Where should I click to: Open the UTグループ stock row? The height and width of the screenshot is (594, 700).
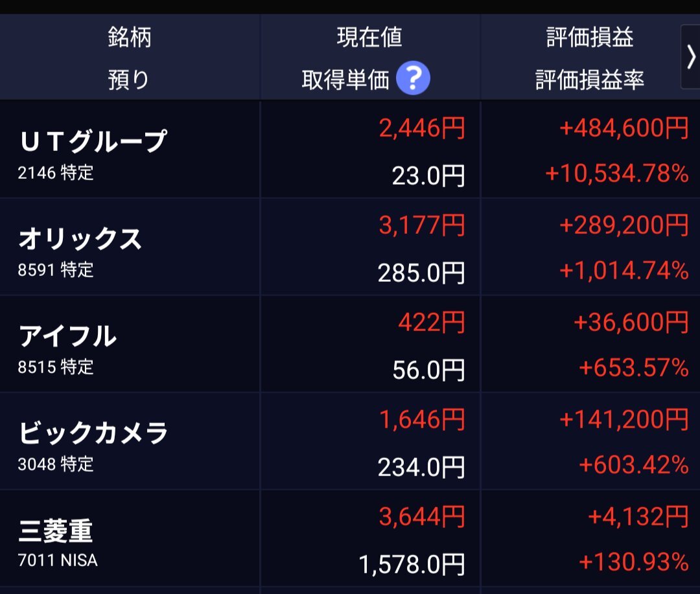tap(350, 150)
